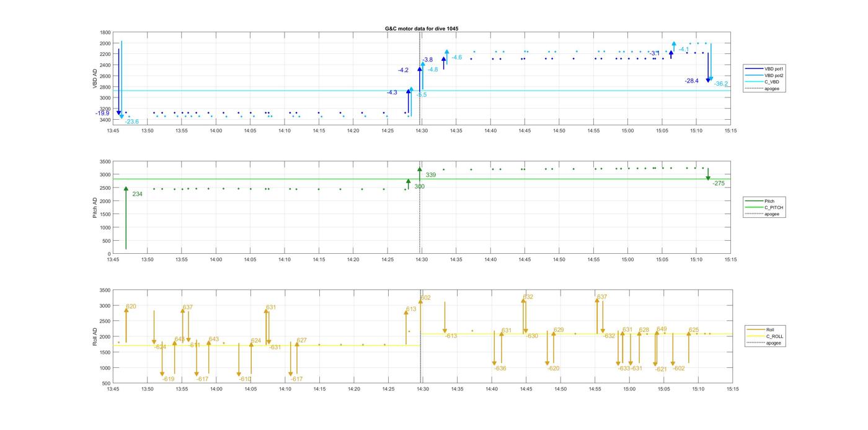
Task: Click the "-620" roll data label
Action: (554, 369)
